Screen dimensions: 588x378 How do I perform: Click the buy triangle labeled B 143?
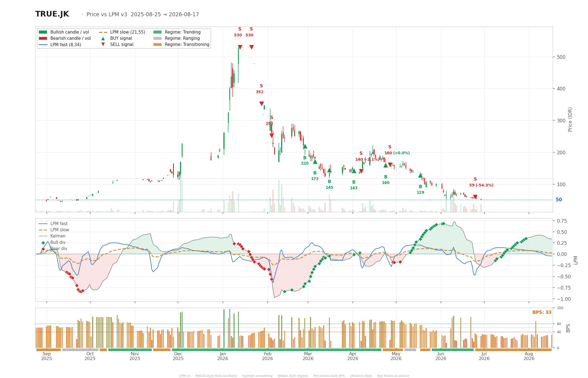354,171
